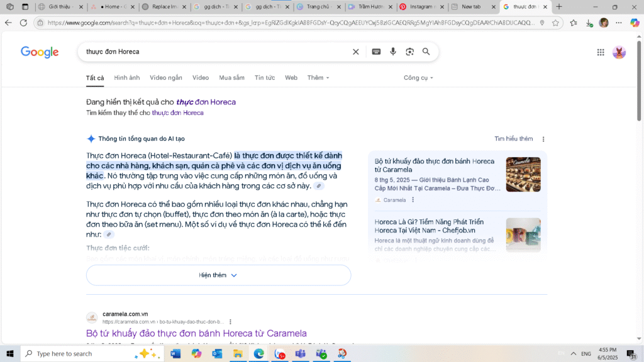Open browser downloads
644x362 pixels.
coord(589,23)
